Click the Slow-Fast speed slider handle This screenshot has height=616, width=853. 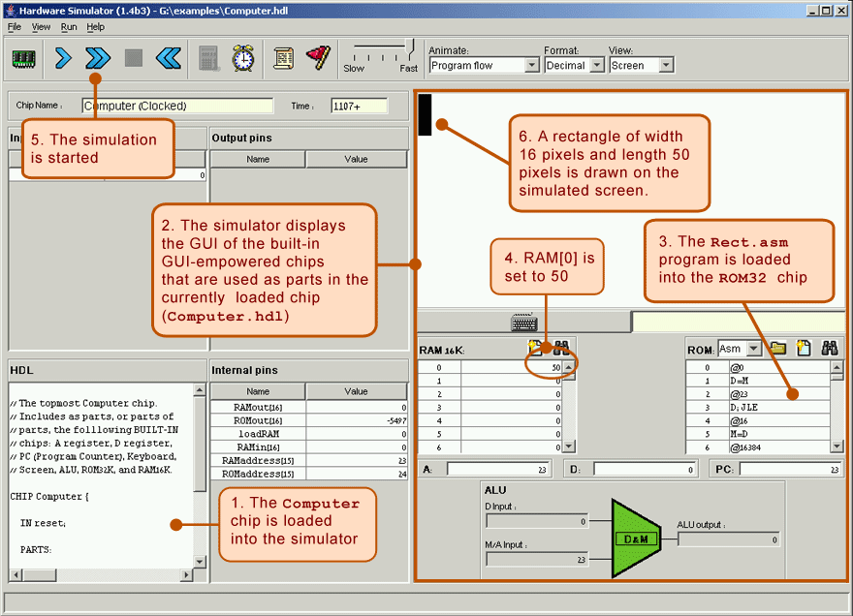(x=411, y=47)
